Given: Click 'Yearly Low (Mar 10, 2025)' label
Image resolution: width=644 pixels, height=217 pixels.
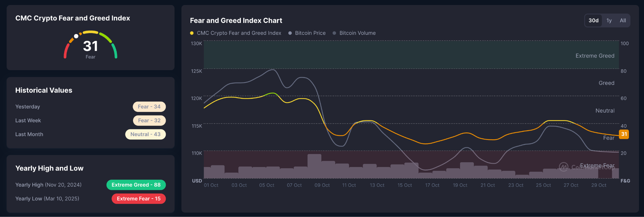Looking at the screenshot, I should [x=47, y=199].
